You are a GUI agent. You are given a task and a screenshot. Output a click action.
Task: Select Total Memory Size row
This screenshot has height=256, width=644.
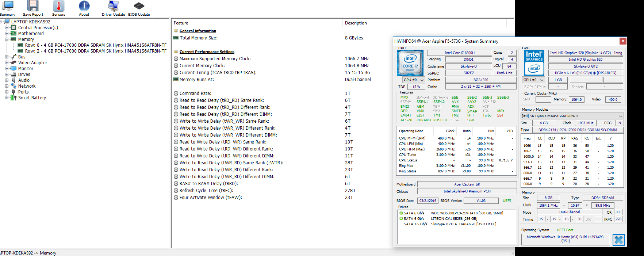[198, 38]
